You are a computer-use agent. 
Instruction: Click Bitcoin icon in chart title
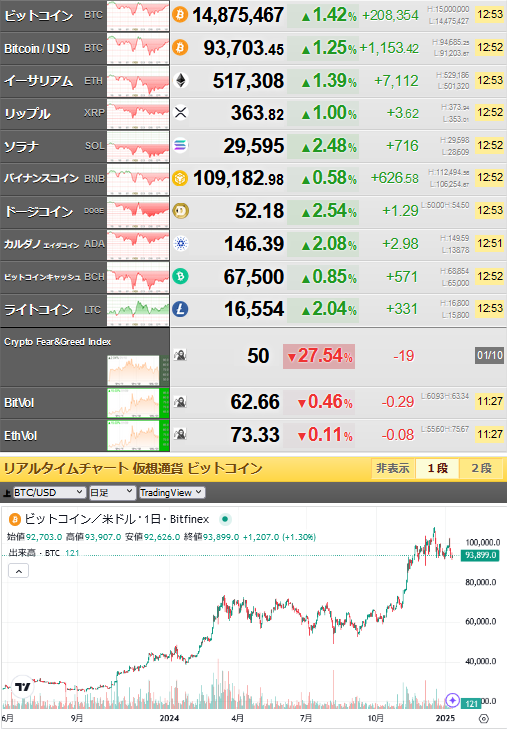click(15, 519)
